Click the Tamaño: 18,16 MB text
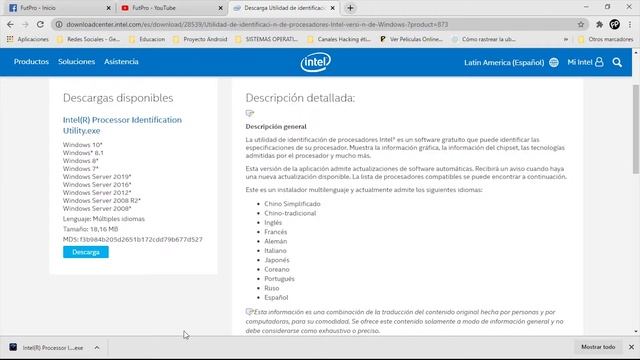This screenshot has height=360, width=640. (90, 229)
